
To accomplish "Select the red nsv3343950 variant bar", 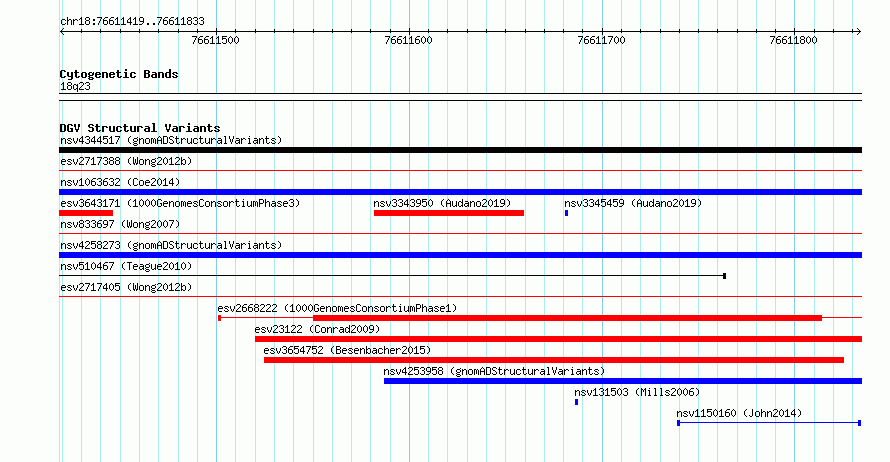I will point(449,213).
